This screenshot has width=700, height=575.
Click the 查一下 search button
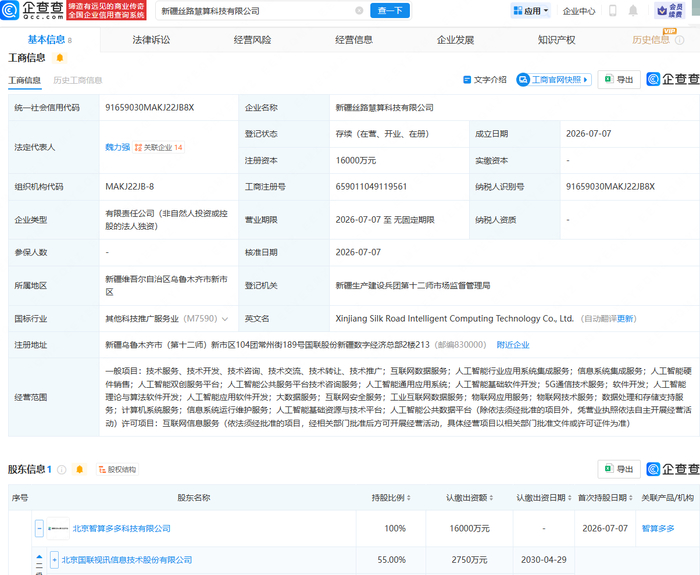click(390, 11)
